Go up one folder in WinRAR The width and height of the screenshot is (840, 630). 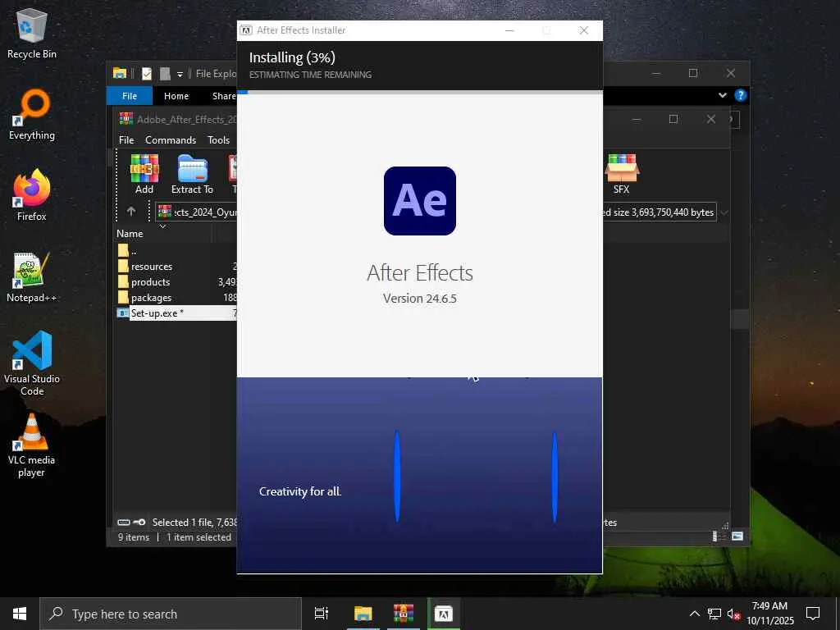coord(131,212)
